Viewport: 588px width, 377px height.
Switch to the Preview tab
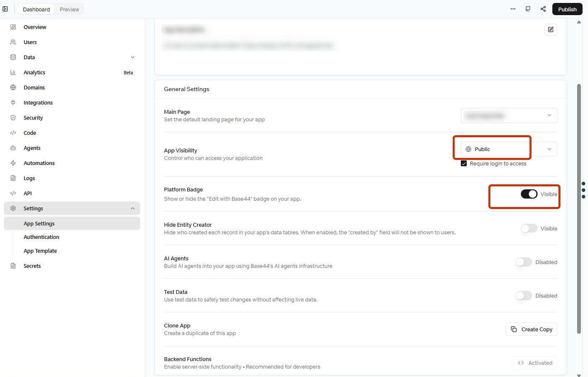[x=69, y=9]
